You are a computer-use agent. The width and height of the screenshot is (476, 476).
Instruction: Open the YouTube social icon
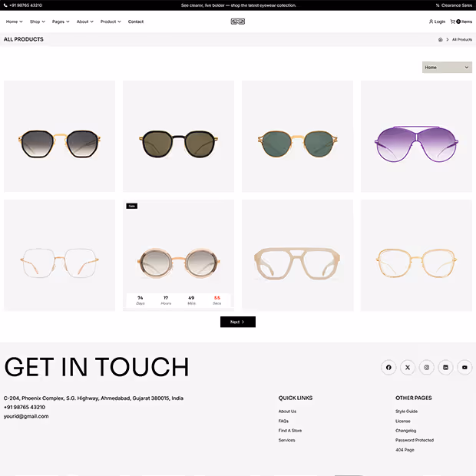click(464, 367)
